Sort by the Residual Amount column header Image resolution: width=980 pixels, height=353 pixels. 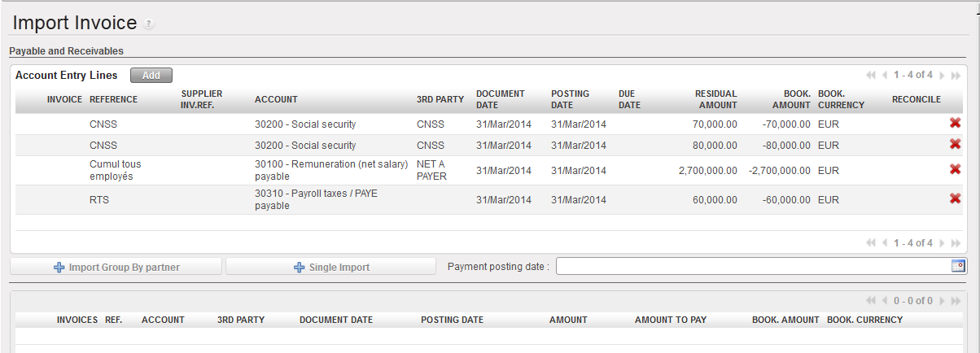716,99
